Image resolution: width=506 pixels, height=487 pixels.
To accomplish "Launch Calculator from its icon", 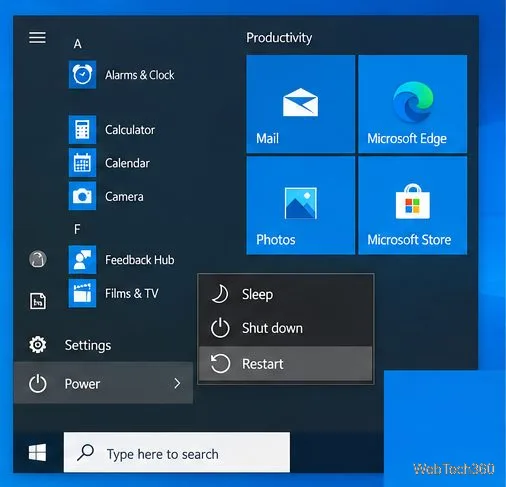I will pos(82,130).
